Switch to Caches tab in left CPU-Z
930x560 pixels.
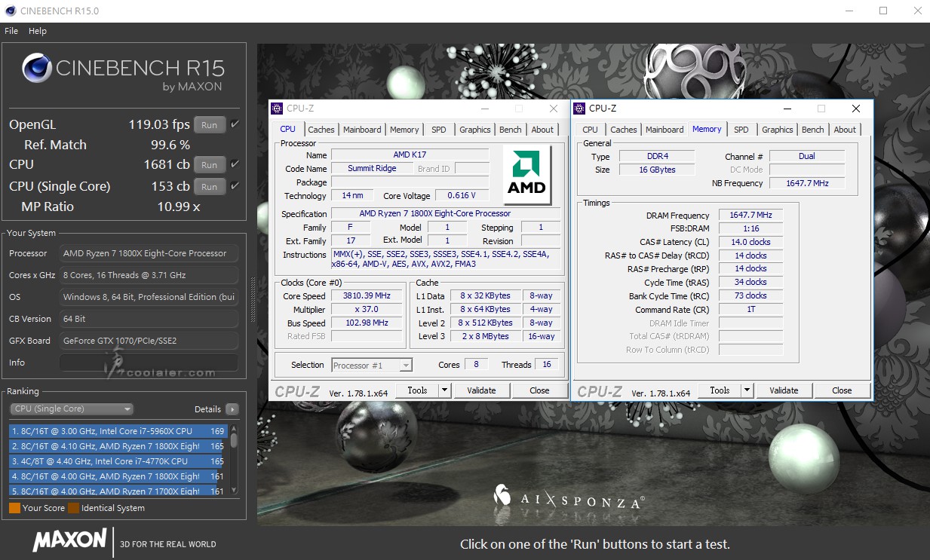click(321, 130)
